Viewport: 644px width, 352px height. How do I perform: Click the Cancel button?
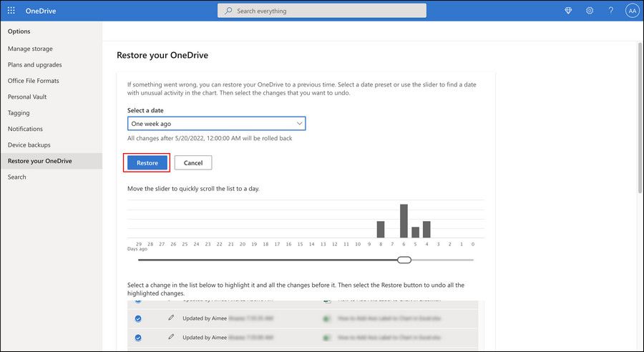point(193,162)
